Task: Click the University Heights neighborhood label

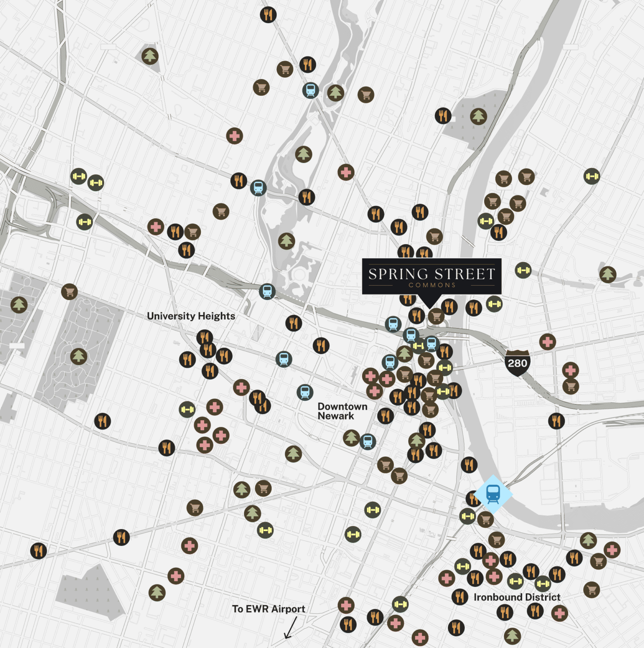Action: click(191, 316)
